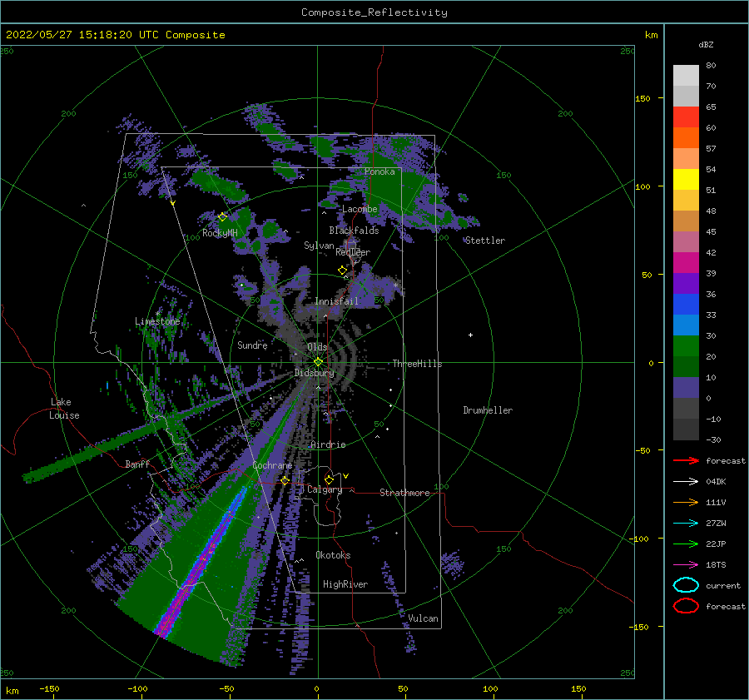Click the Sundre label

point(252,345)
